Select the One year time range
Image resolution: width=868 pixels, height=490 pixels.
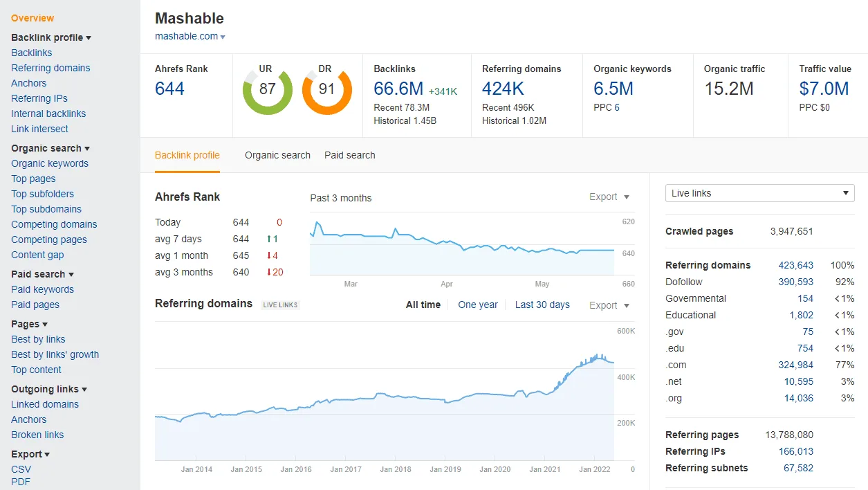pos(477,305)
